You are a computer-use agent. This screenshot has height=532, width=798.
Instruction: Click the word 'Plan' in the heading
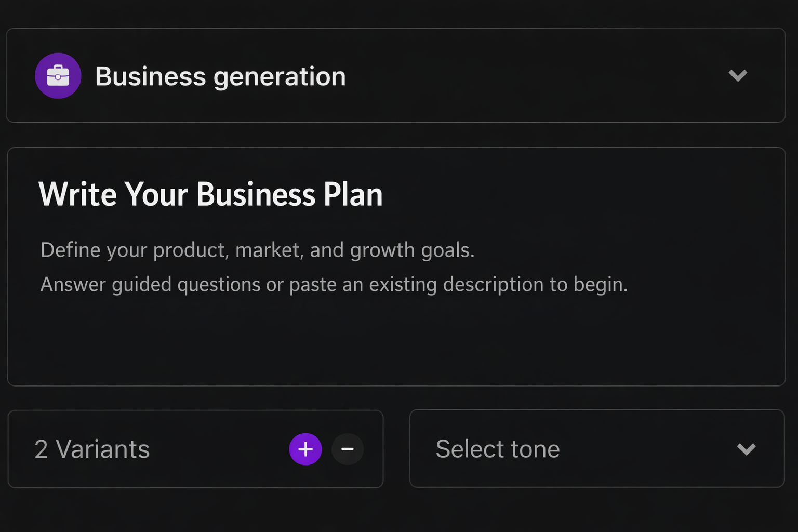(x=353, y=194)
